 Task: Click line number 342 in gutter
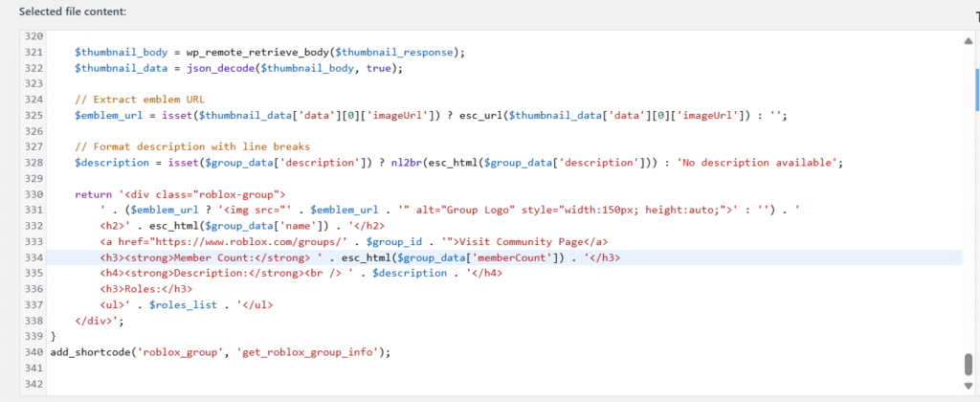[x=33, y=384]
